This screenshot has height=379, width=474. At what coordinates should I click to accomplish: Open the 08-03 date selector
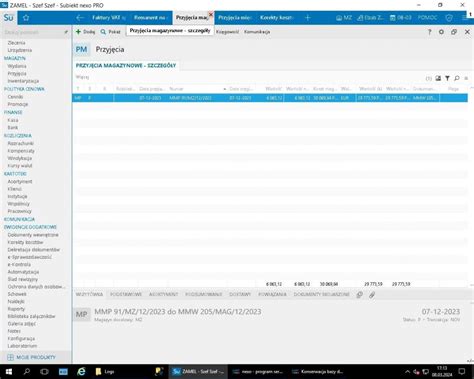tap(401, 18)
